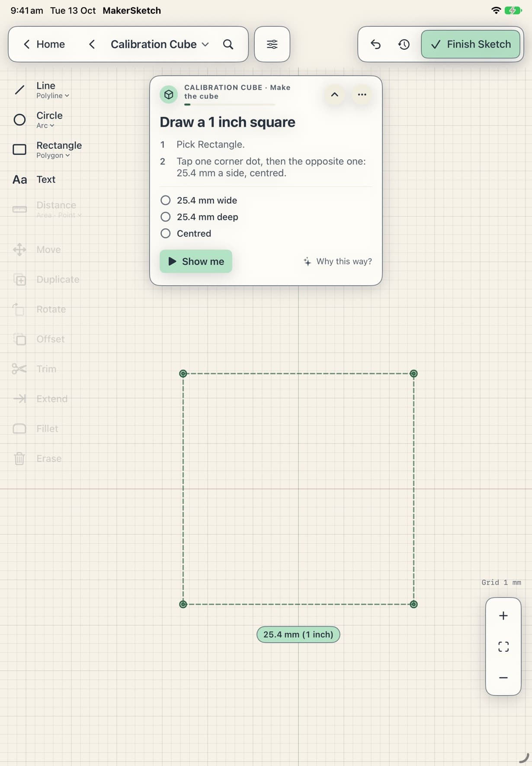Tap the top-right corner dot of the square
This screenshot has width=532, height=766.
[x=413, y=373]
